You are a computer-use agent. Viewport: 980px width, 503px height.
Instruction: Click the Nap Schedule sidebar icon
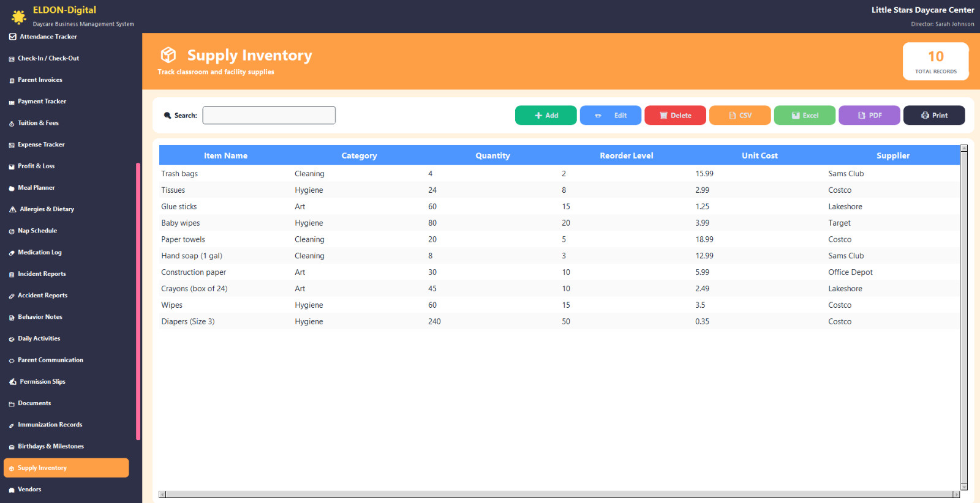[x=12, y=231]
